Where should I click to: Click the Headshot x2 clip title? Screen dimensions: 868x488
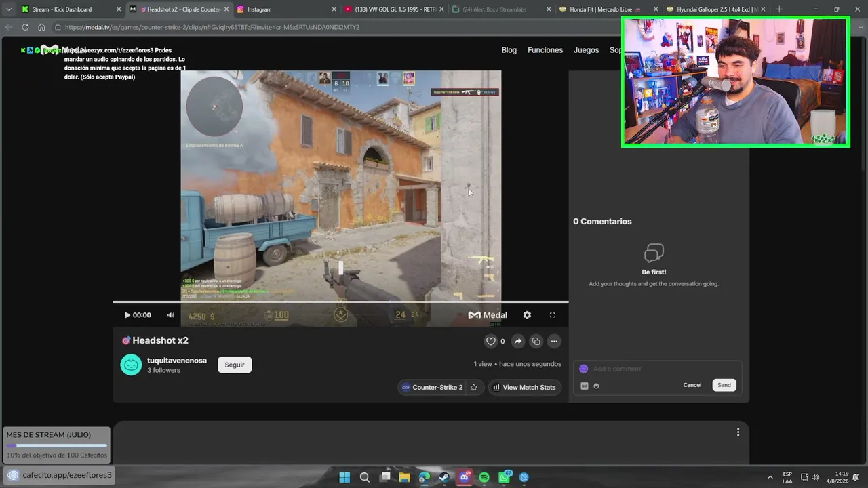coord(160,340)
